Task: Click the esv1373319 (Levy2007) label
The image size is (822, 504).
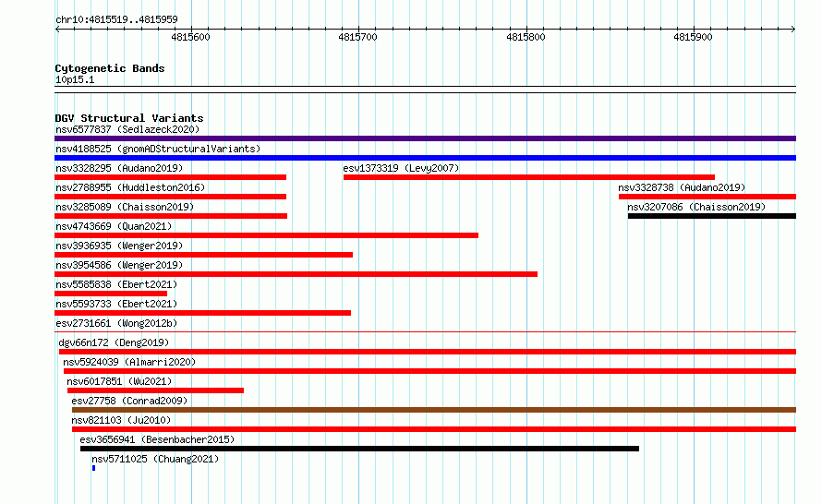Action: pos(401,168)
